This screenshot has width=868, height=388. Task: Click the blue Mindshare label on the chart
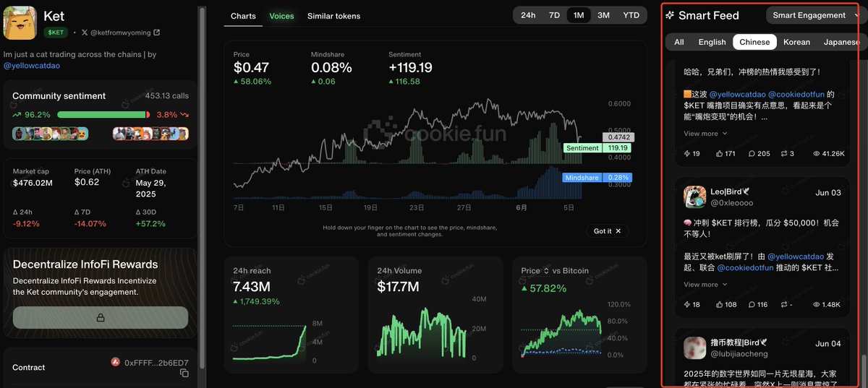pos(582,178)
